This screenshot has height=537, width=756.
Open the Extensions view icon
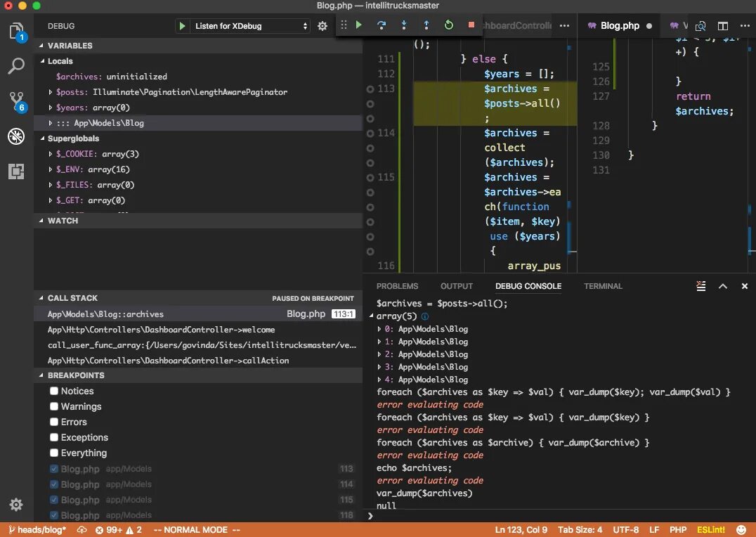coord(16,172)
